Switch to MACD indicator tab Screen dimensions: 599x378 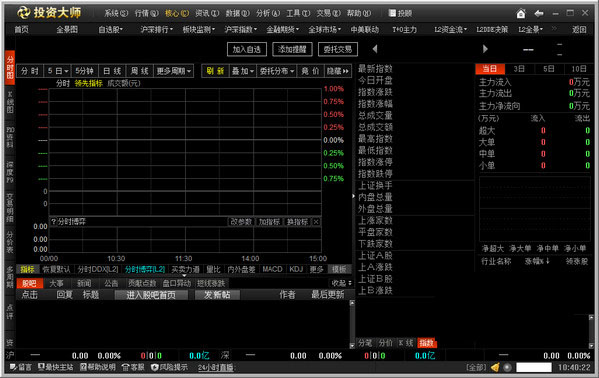click(x=272, y=269)
